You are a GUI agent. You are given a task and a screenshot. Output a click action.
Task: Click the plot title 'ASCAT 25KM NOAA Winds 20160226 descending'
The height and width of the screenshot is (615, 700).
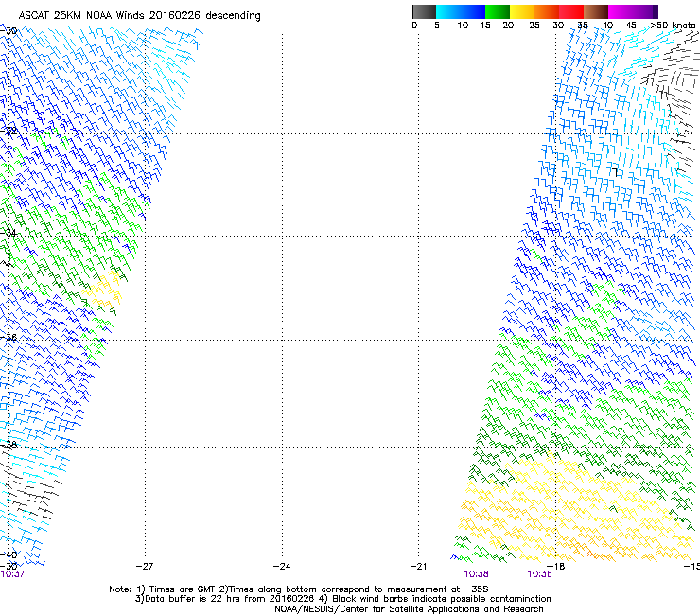point(139,16)
